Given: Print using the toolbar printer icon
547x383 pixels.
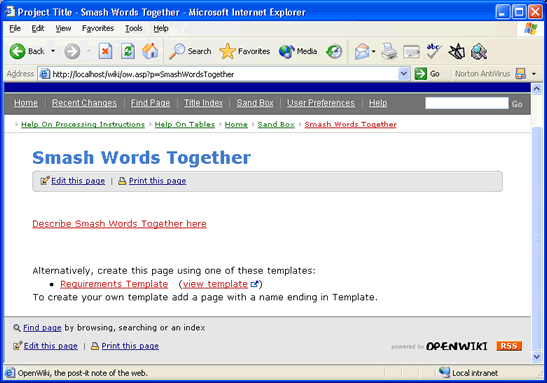Looking at the screenshot, I should click(389, 52).
